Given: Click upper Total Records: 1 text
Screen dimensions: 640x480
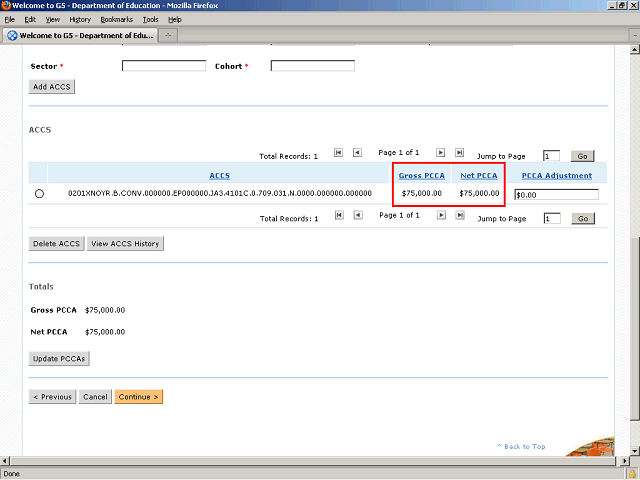Looking at the screenshot, I should point(288,156).
